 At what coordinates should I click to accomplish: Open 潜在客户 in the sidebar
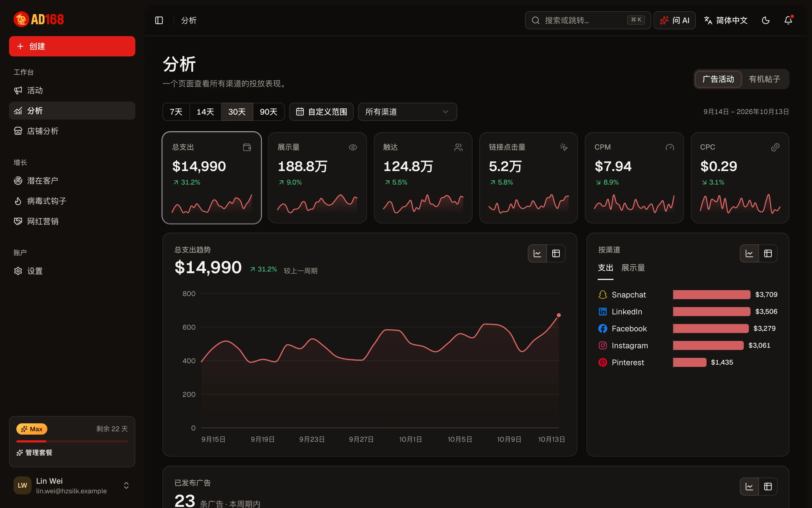point(72,181)
